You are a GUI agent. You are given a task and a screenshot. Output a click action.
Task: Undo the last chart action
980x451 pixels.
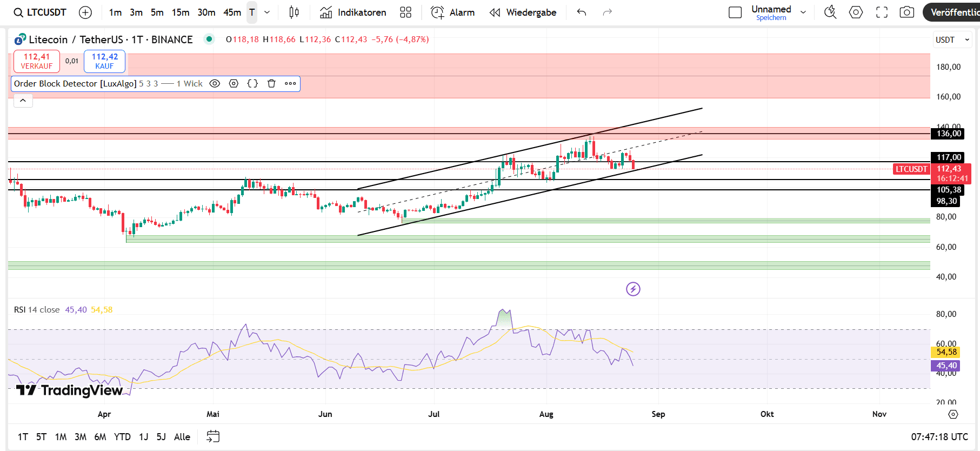coord(582,12)
